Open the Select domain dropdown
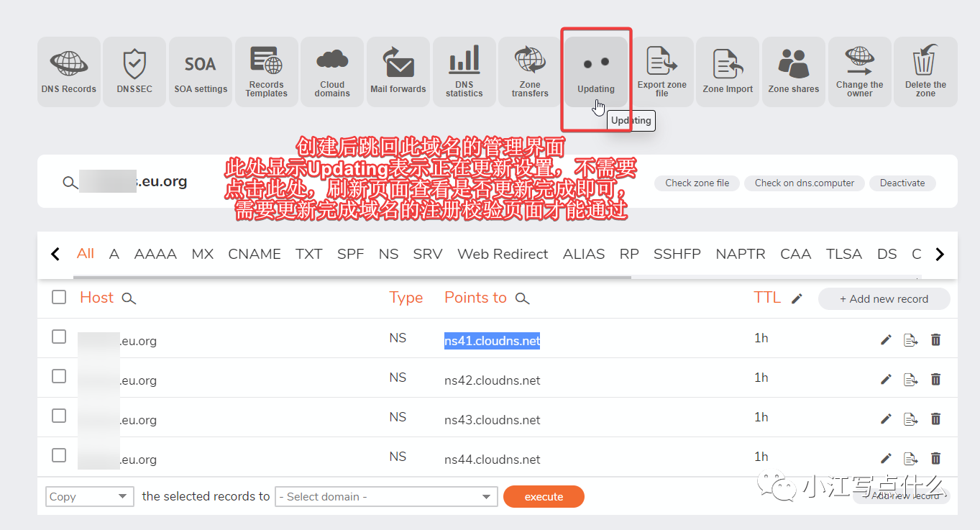Viewport: 980px width, 530px height. [386, 496]
